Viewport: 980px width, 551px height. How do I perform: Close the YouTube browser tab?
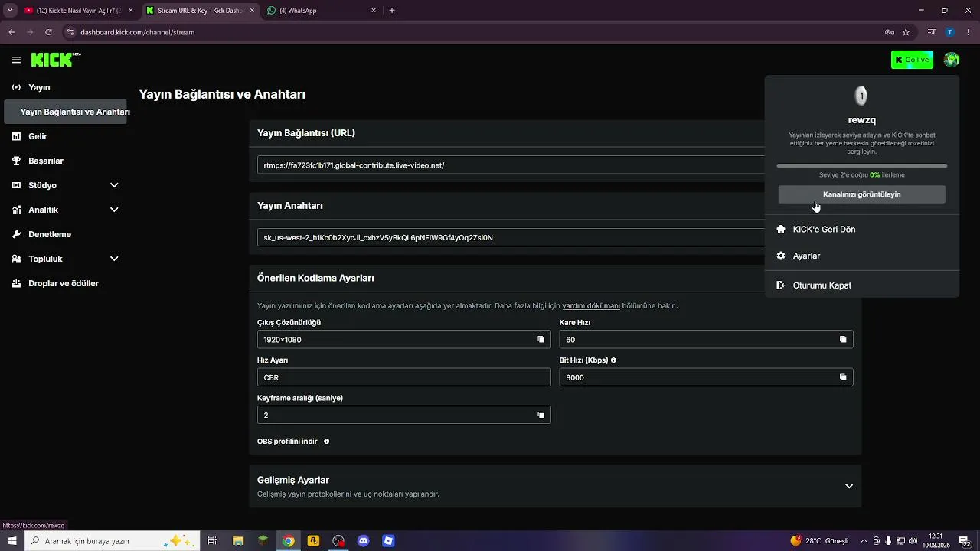[x=130, y=11]
